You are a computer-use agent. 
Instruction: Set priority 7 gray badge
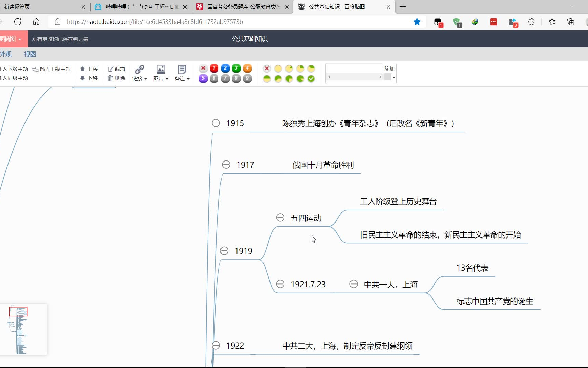pos(225,78)
